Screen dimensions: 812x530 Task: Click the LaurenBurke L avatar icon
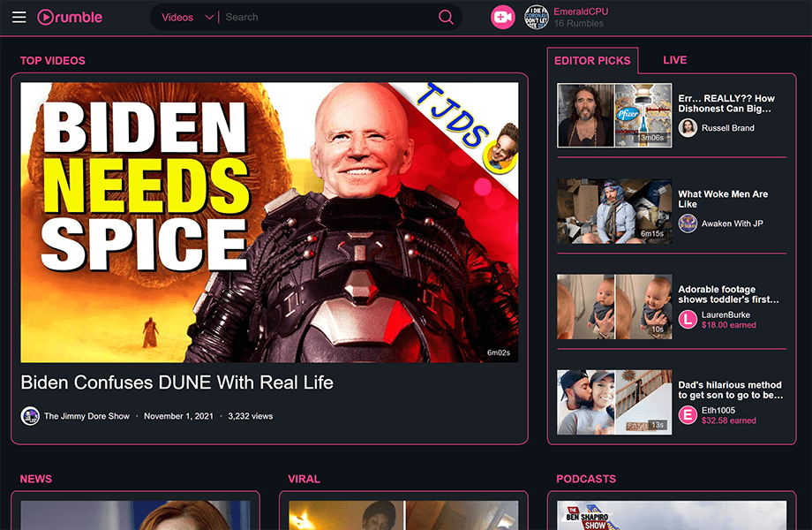pyautogui.click(x=688, y=319)
